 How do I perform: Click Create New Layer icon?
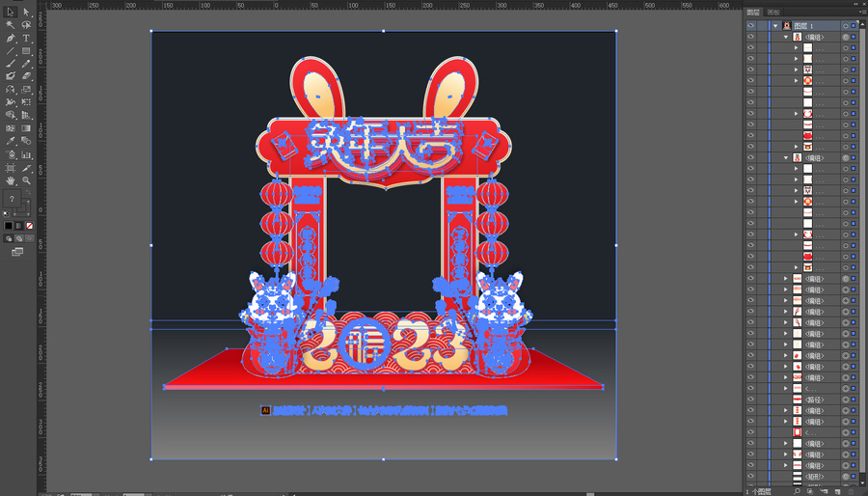pyautogui.click(x=837, y=491)
